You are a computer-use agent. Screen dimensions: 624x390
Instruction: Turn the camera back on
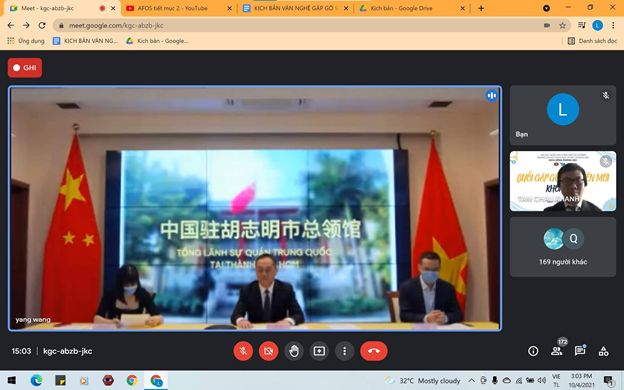(268, 351)
